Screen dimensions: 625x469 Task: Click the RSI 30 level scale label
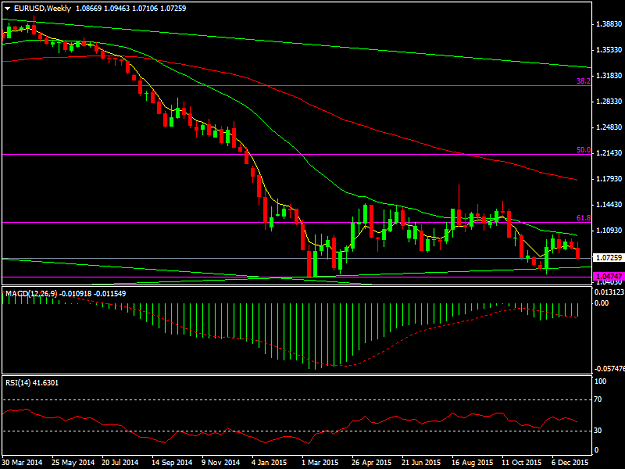point(598,430)
